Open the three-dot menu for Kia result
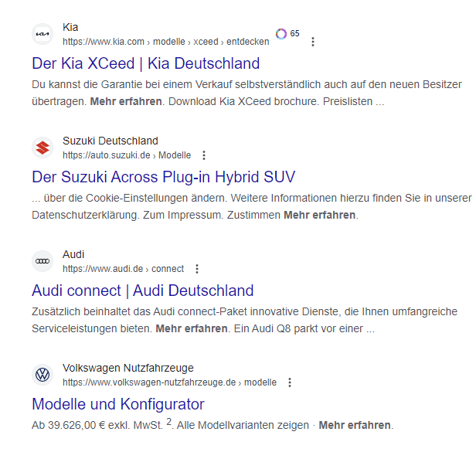This screenshot has width=476, height=452. pos(313,42)
